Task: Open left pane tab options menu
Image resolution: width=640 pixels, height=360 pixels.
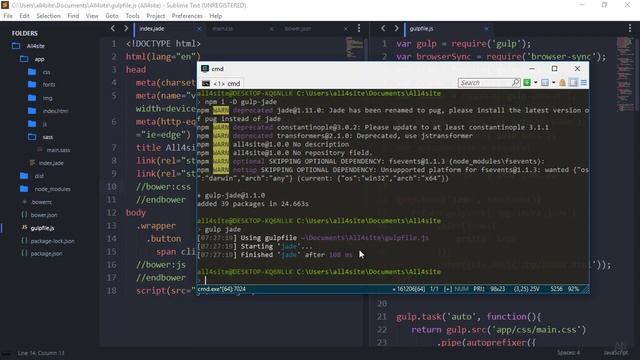Action: (x=359, y=28)
